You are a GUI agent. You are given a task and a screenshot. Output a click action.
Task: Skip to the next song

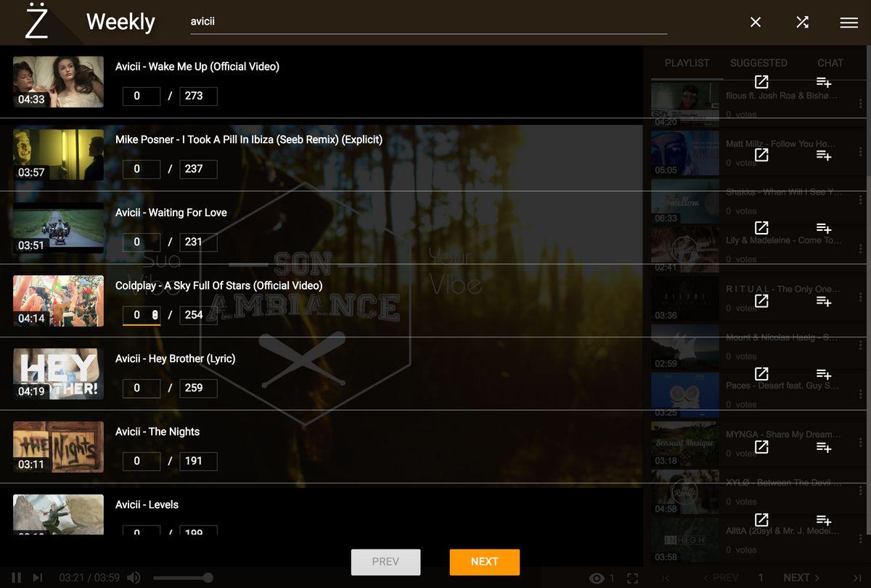click(38, 578)
